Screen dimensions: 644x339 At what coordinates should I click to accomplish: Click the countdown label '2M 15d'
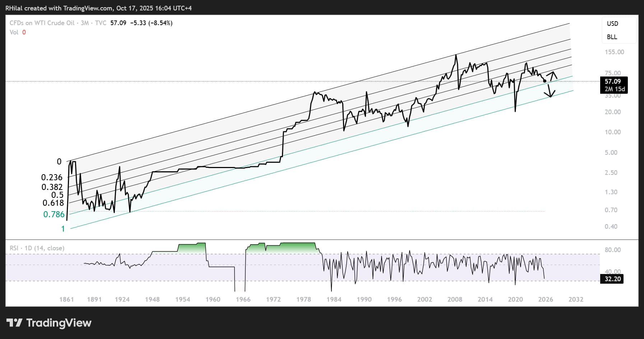point(615,89)
